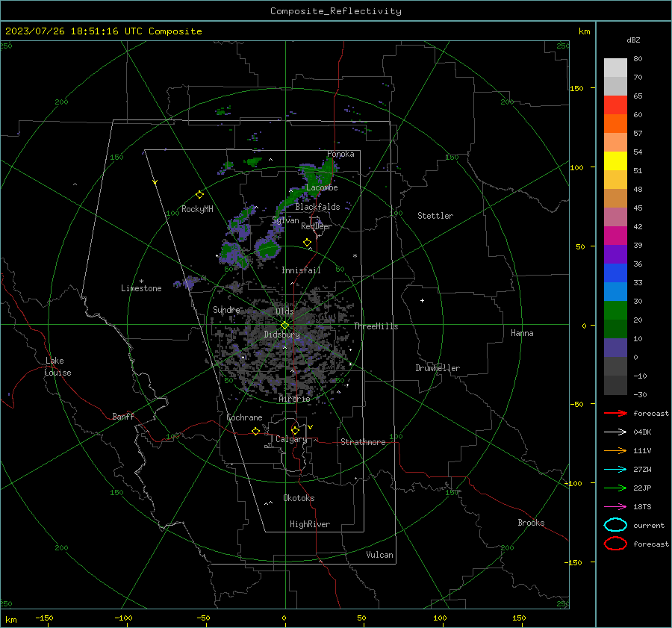Click the Sylvan label on map
The image size is (672, 628).
[x=285, y=220]
